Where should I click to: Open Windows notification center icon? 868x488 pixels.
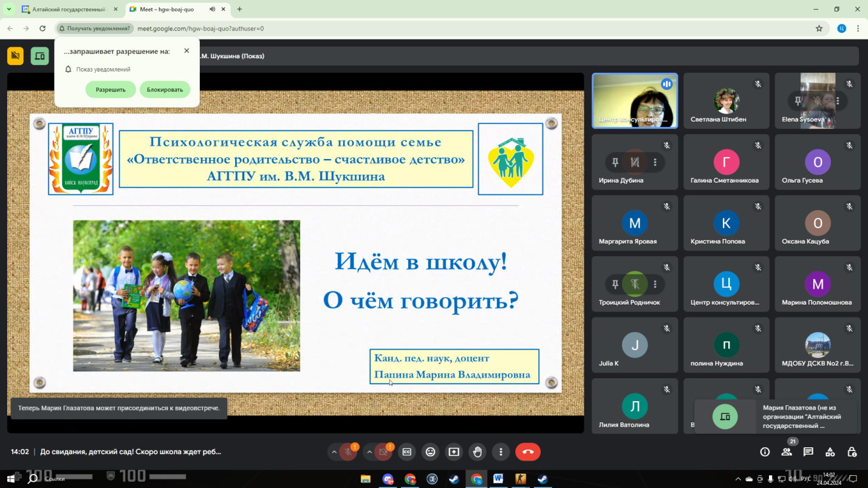pyautogui.click(x=853, y=479)
